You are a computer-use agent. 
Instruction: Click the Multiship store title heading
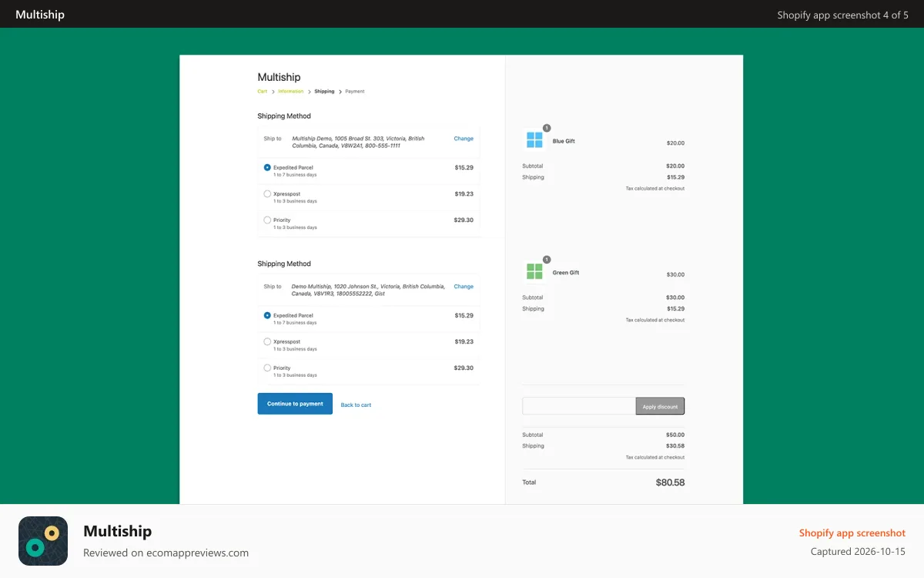279,77
